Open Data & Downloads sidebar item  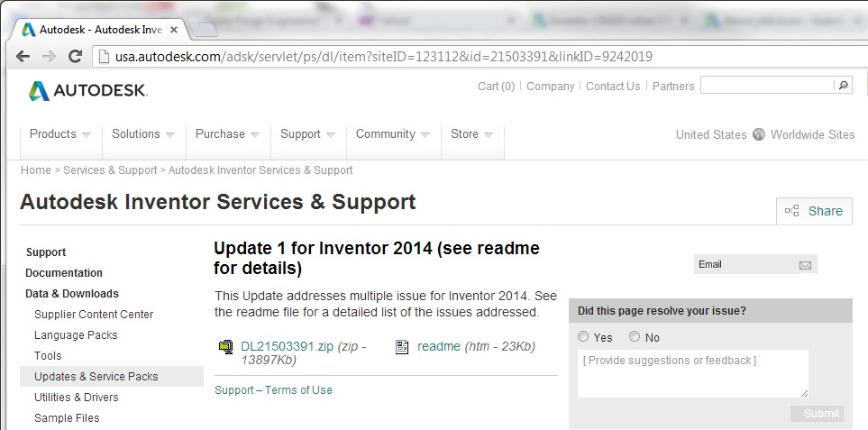coord(72,294)
